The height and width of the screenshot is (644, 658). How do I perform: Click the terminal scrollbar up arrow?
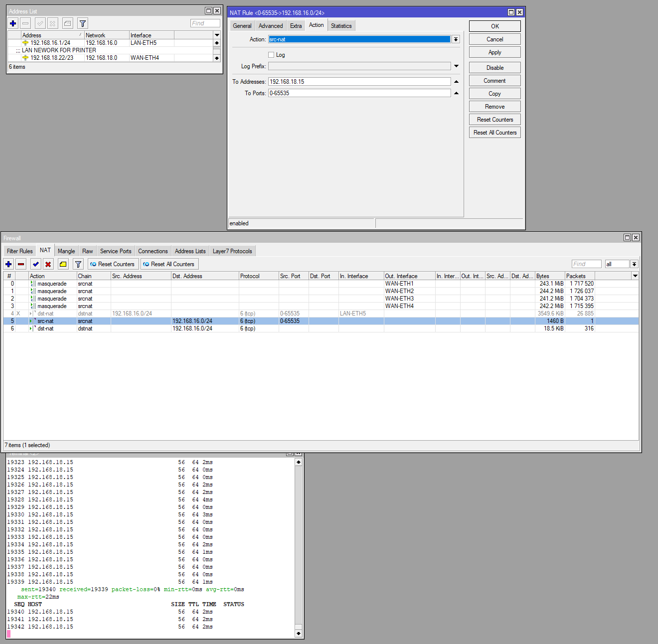point(299,462)
